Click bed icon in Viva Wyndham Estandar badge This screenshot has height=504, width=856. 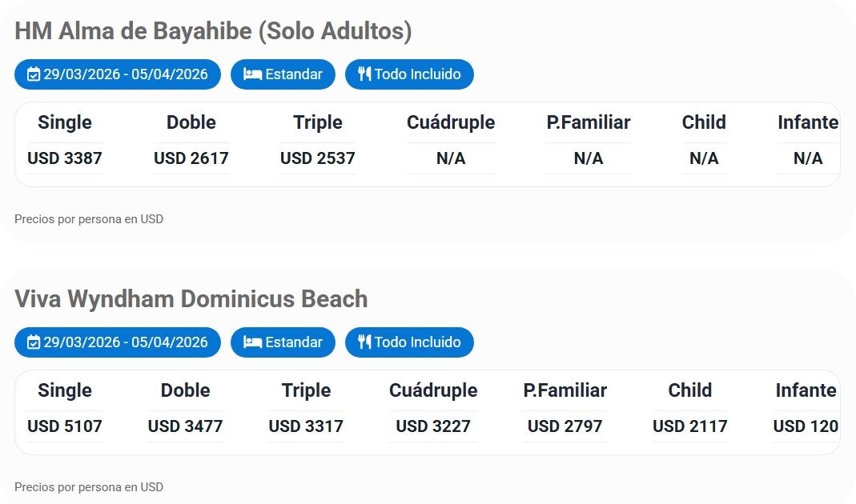[252, 342]
